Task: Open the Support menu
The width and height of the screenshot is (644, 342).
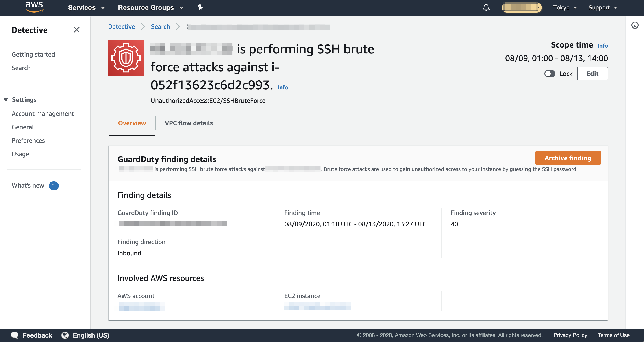Action: 603,7
